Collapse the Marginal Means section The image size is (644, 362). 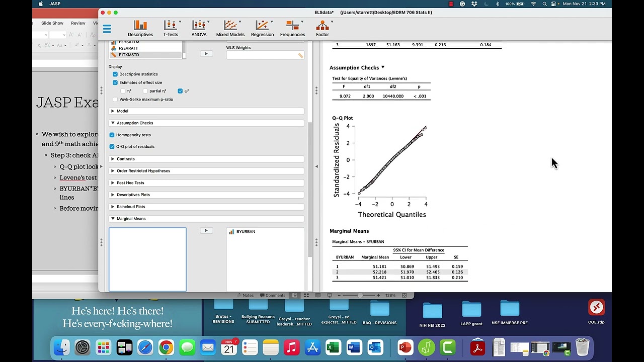pos(206,219)
